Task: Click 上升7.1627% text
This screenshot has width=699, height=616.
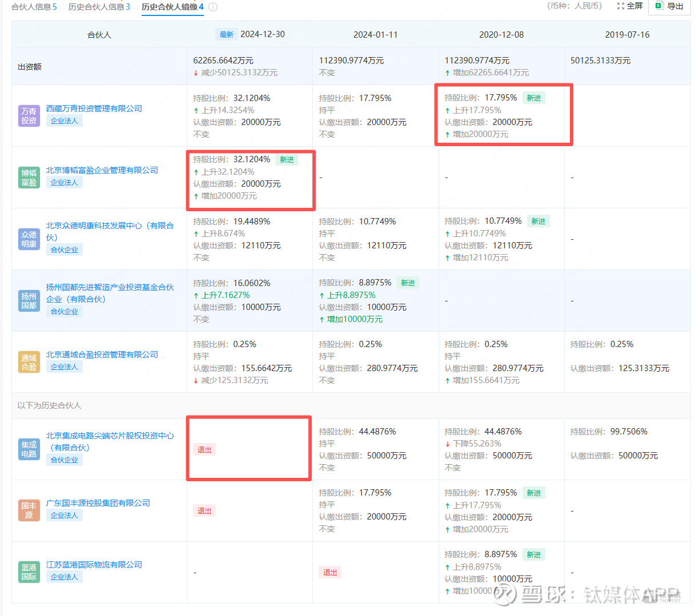Action: pos(222,295)
